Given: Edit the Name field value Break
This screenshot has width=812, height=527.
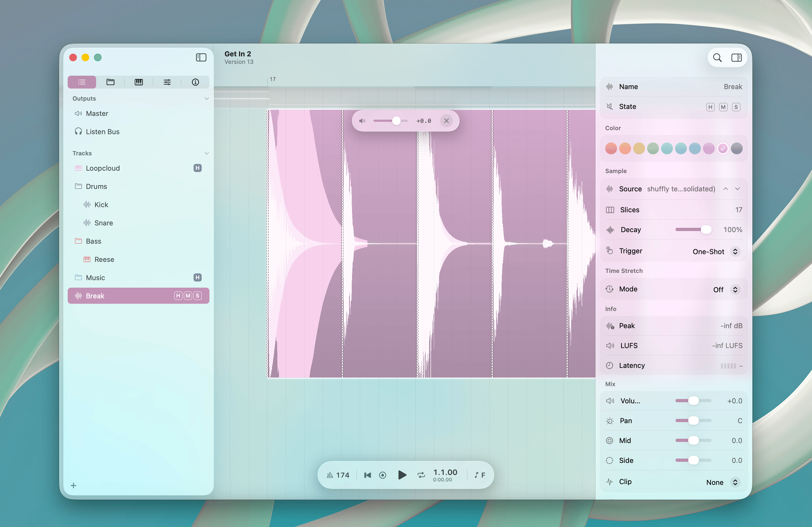Looking at the screenshot, I should click(x=733, y=87).
